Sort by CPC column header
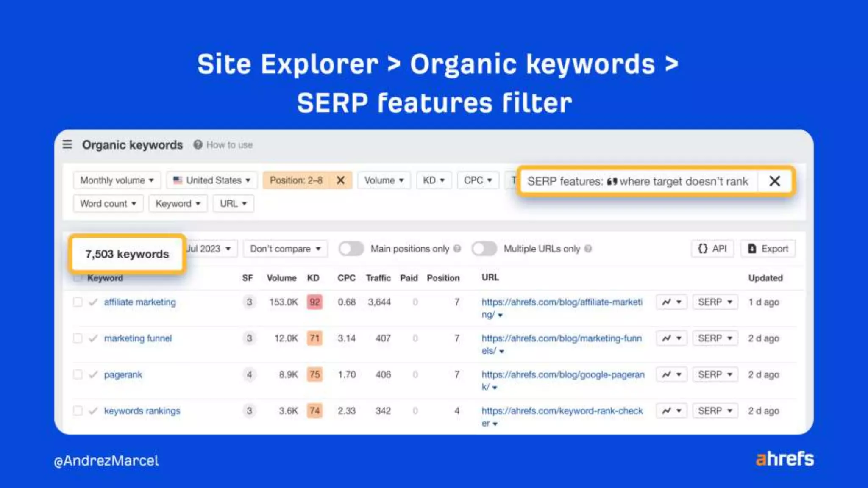 click(346, 278)
